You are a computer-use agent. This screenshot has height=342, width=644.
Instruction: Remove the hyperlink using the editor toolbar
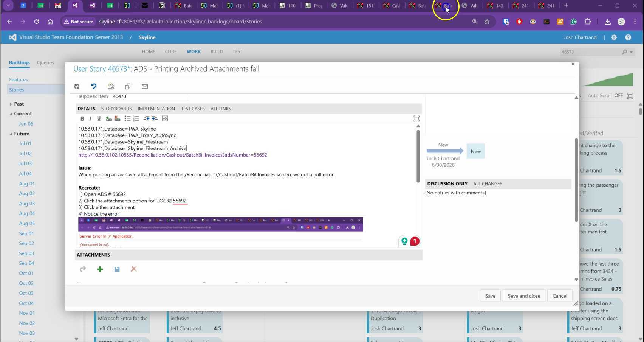117,118
